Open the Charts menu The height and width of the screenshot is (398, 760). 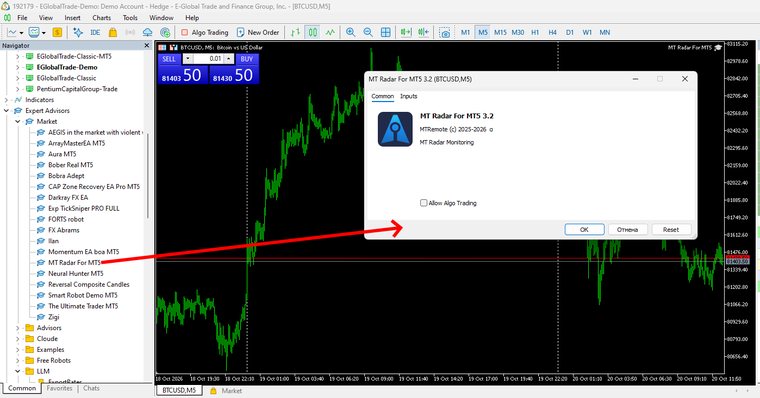pos(102,18)
